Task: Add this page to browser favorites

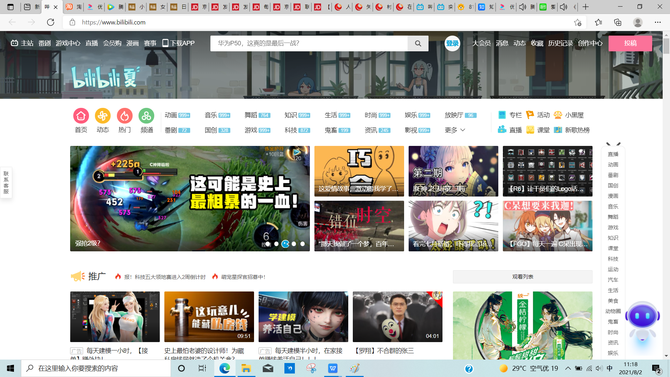Action: tap(578, 22)
